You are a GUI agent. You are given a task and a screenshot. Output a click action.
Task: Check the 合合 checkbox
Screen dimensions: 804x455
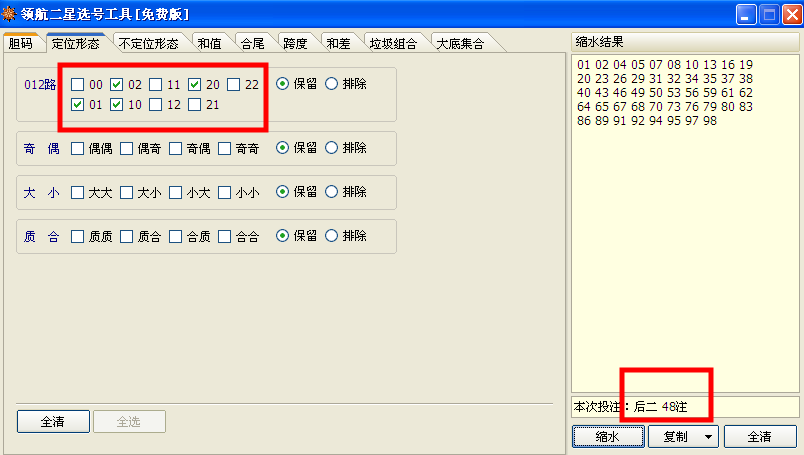[x=225, y=236]
